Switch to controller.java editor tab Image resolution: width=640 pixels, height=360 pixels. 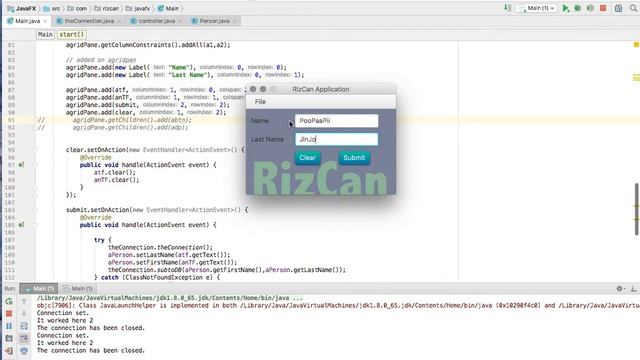pos(156,21)
